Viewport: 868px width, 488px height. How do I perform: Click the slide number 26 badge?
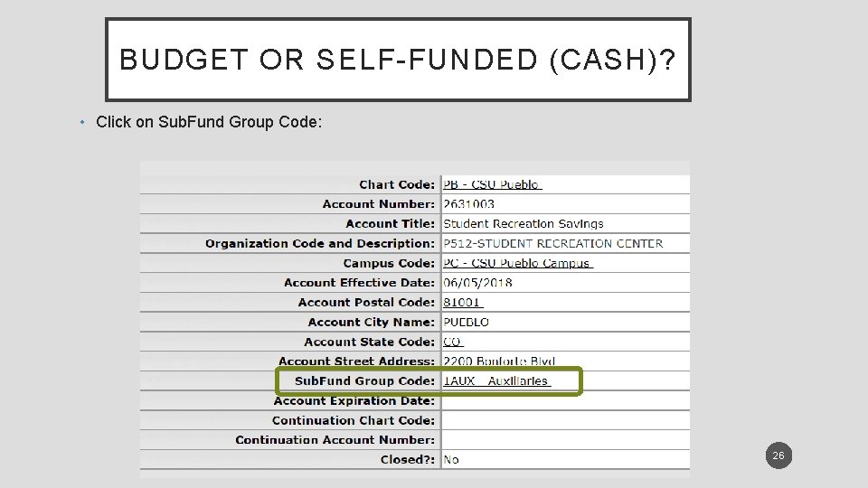(x=778, y=456)
